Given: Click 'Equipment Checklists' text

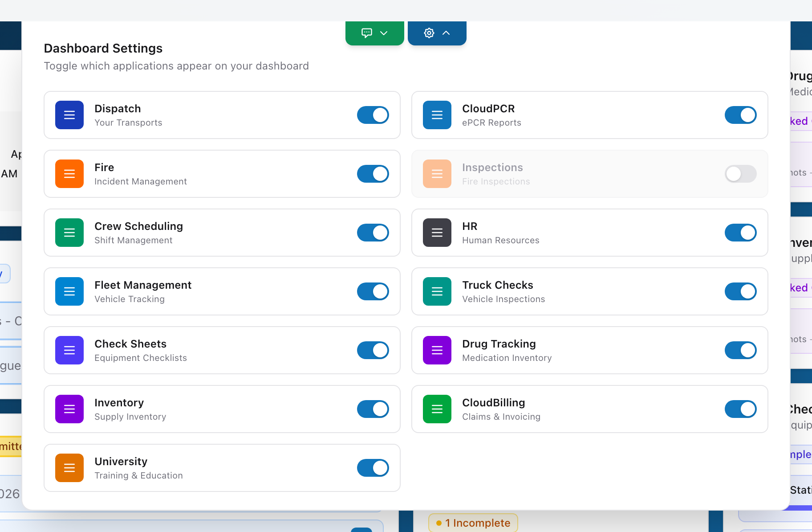Looking at the screenshot, I should pos(141,358).
